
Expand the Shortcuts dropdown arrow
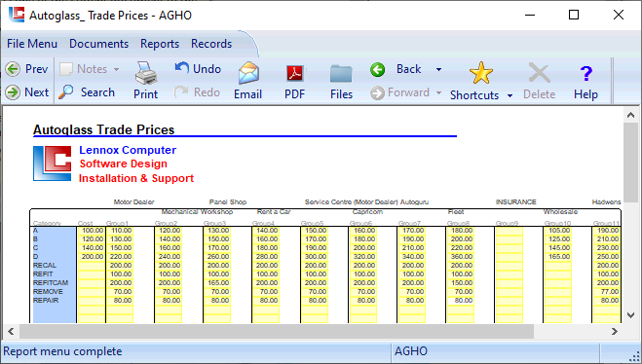tap(510, 95)
